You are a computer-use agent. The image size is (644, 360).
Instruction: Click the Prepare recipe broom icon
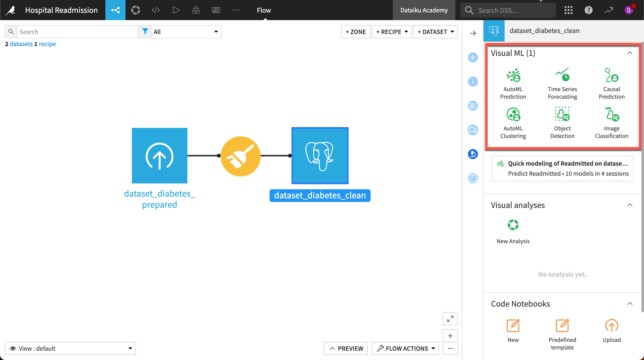point(240,156)
